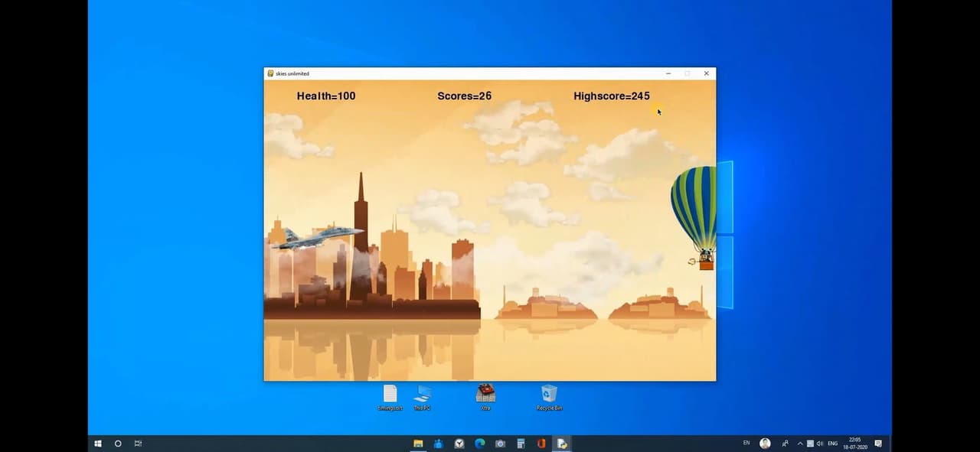Click the fighter jet in the game
Screen dimensions: 980x452
click(316, 237)
